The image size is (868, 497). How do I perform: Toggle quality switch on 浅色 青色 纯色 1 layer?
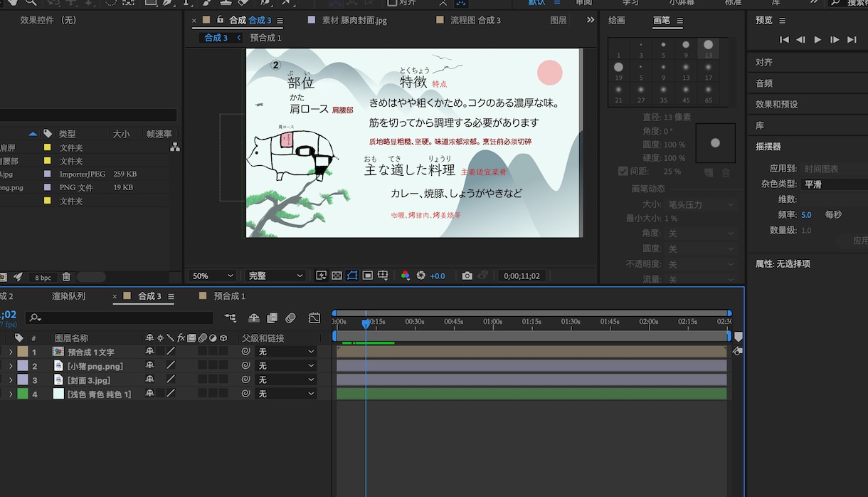pyautogui.click(x=171, y=393)
